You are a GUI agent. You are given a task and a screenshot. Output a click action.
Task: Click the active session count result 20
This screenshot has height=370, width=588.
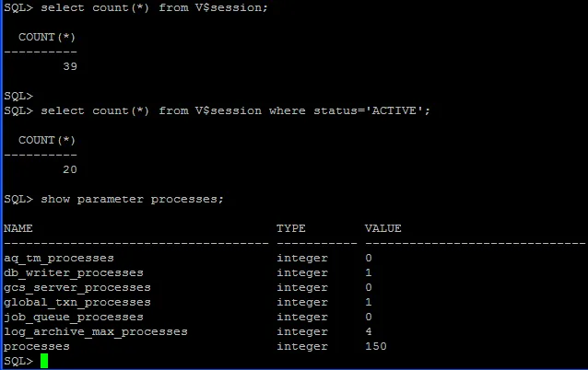(69, 169)
